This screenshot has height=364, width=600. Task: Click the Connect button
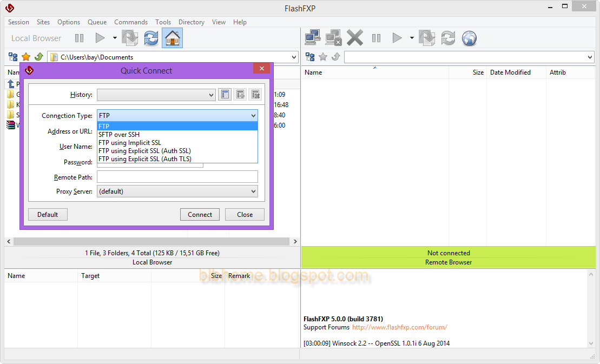click(200, 215)
